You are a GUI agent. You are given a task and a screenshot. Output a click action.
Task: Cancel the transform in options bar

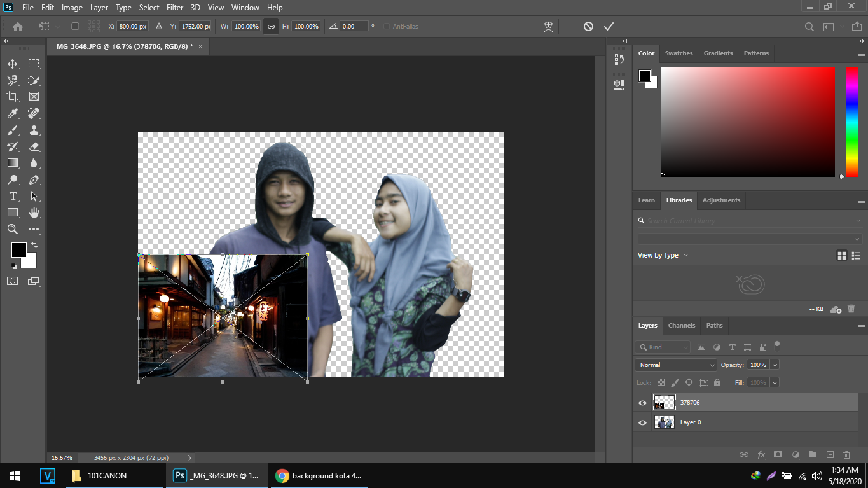[x=588, y=26]
